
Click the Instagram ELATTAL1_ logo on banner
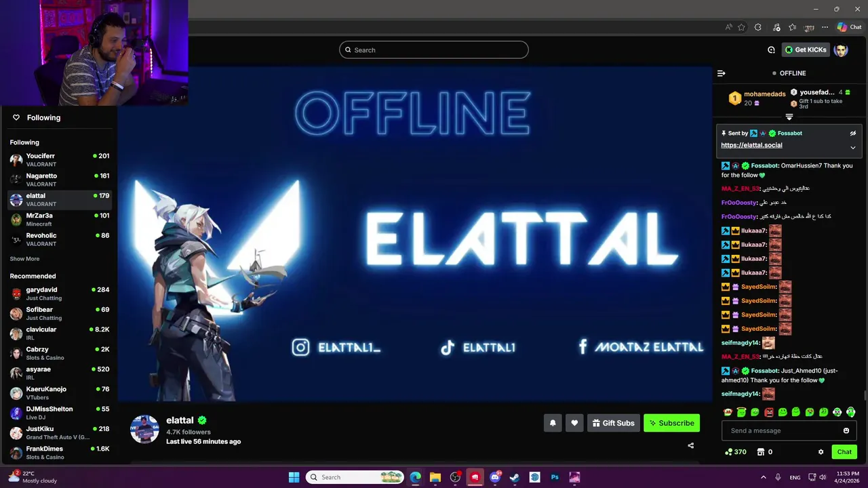tap(300, 347)
